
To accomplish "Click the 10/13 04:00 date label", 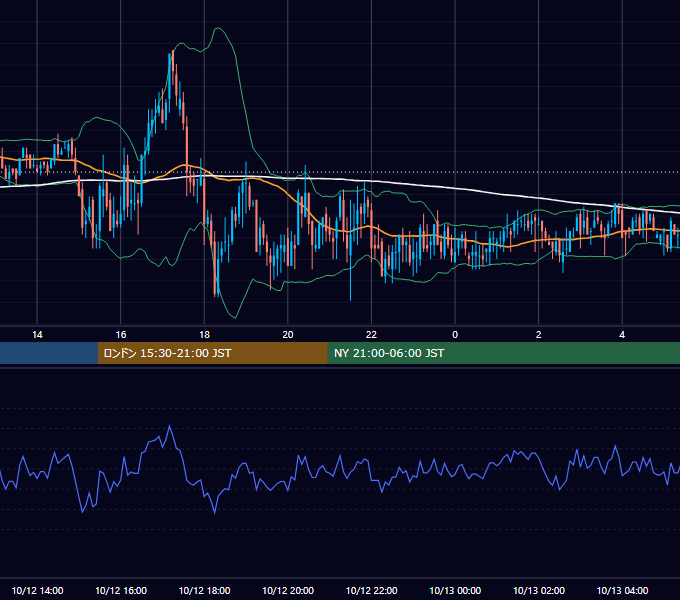I will (x=622, y=590).
